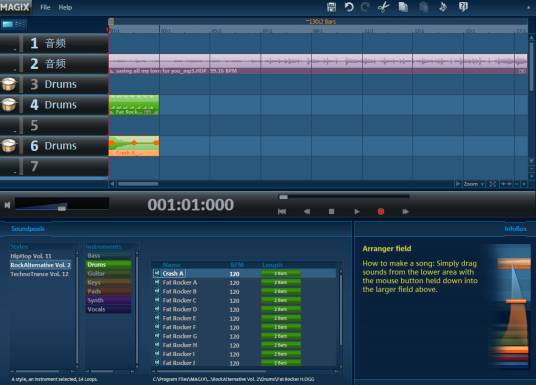Click the music note export icon

click(443, 7)
